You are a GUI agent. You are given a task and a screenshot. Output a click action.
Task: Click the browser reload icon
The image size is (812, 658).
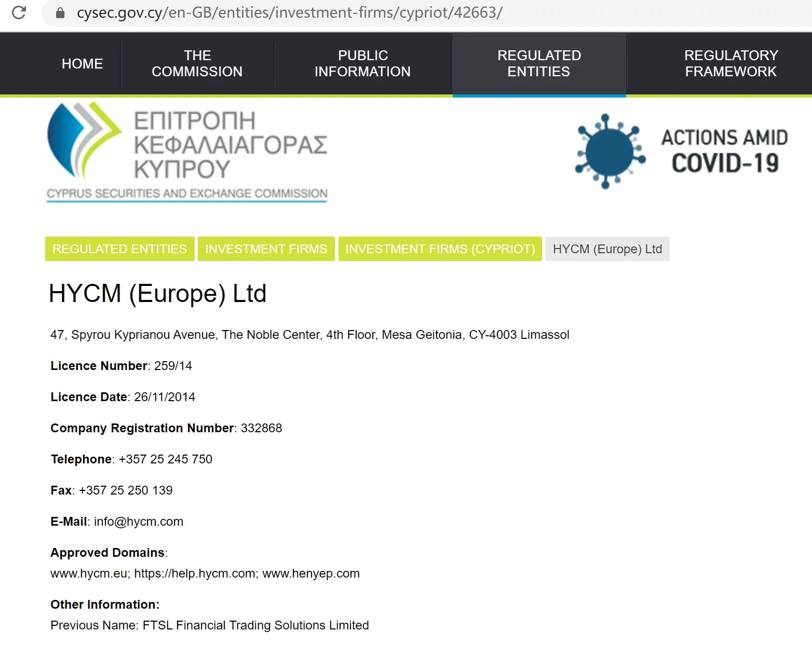coord(19,12)
